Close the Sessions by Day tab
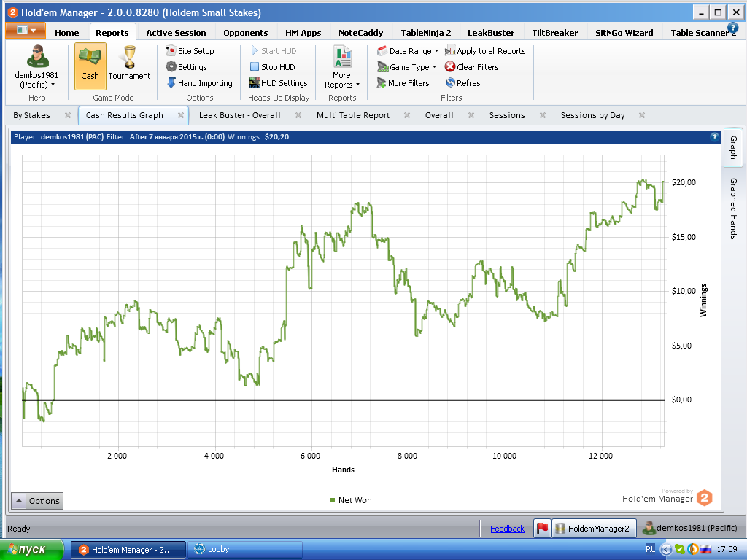This screenshot has width=747, height=560. tap(642, 115)
